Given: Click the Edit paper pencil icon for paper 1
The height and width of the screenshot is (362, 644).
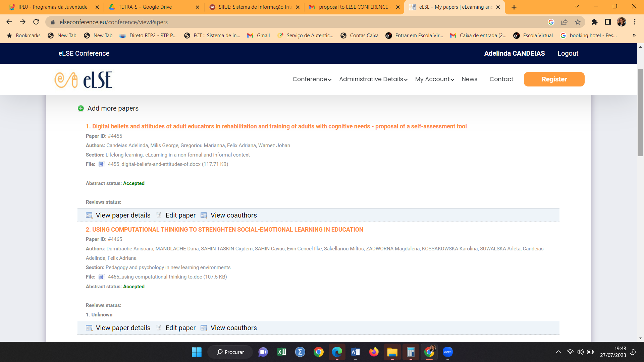Looking at the screenshot, I should pyautogui.click(x=159, y=215).
